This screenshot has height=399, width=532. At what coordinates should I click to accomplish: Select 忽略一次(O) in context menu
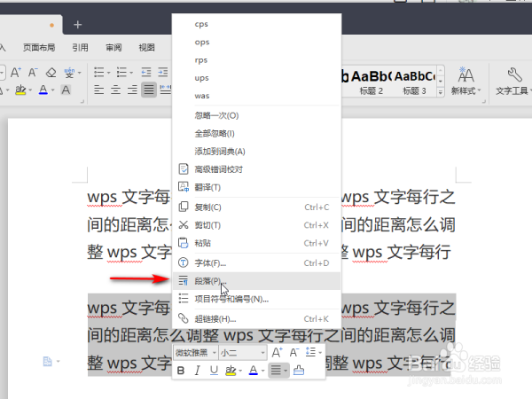tap(256, 115)
